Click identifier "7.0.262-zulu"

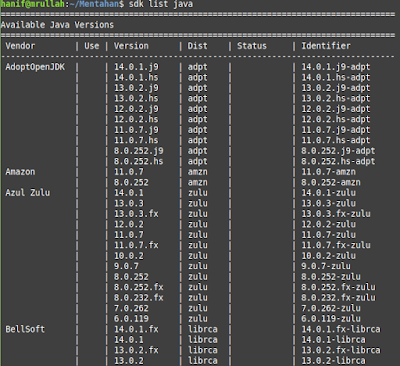coord(331,308)
